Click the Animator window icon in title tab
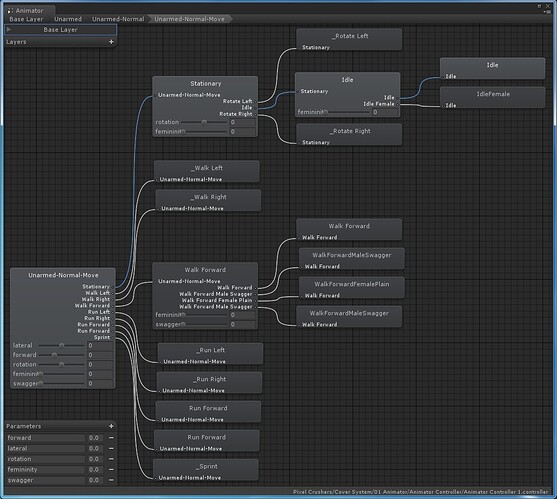Screen dimensions: 557x499 pyautogui.click(x=10, y=11)
